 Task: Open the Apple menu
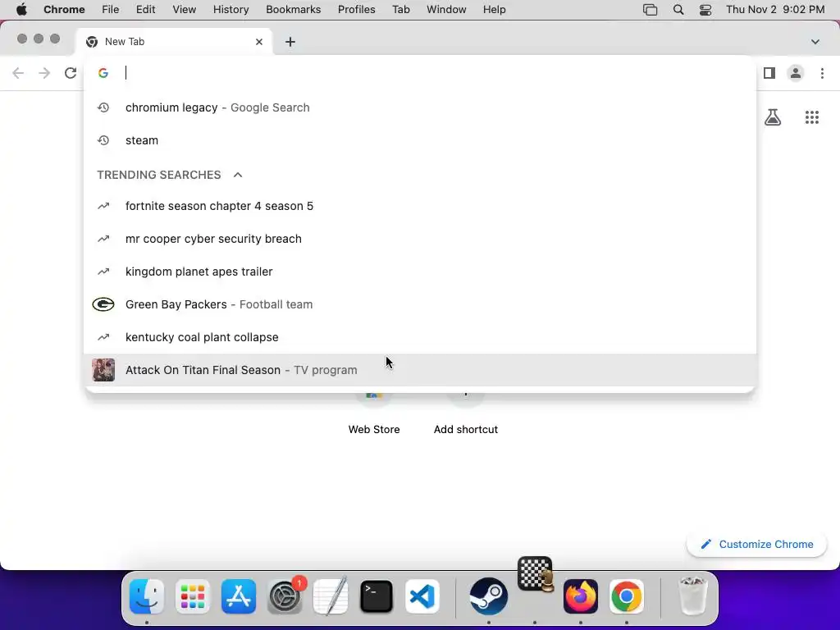pyautogui.click(x=21, y=10)
